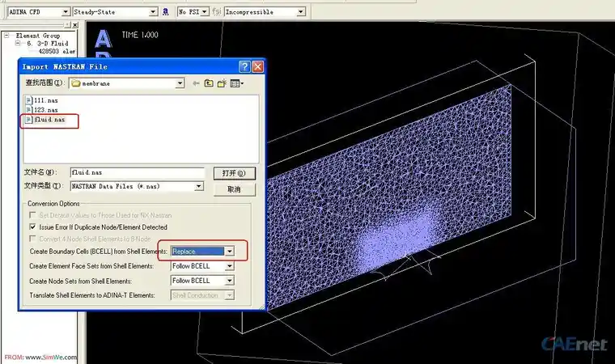
Task: Click the FSI options icon
Action: click(217, 12)
